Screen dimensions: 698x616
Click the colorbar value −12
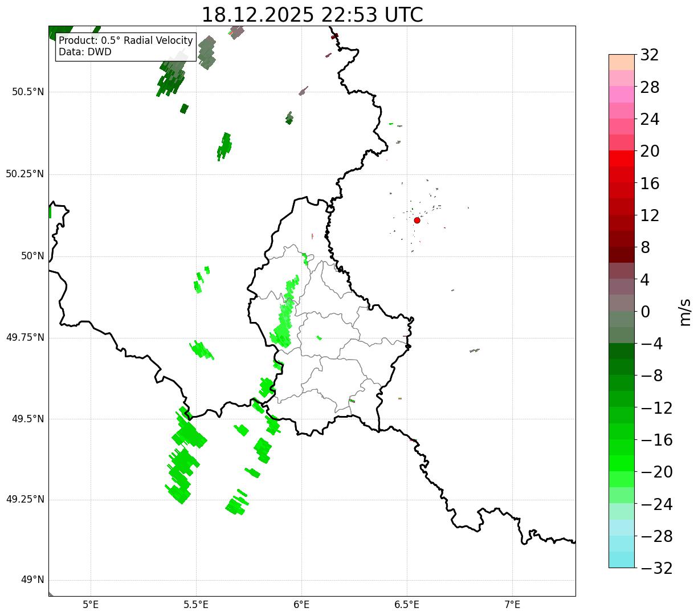point(656,408)
